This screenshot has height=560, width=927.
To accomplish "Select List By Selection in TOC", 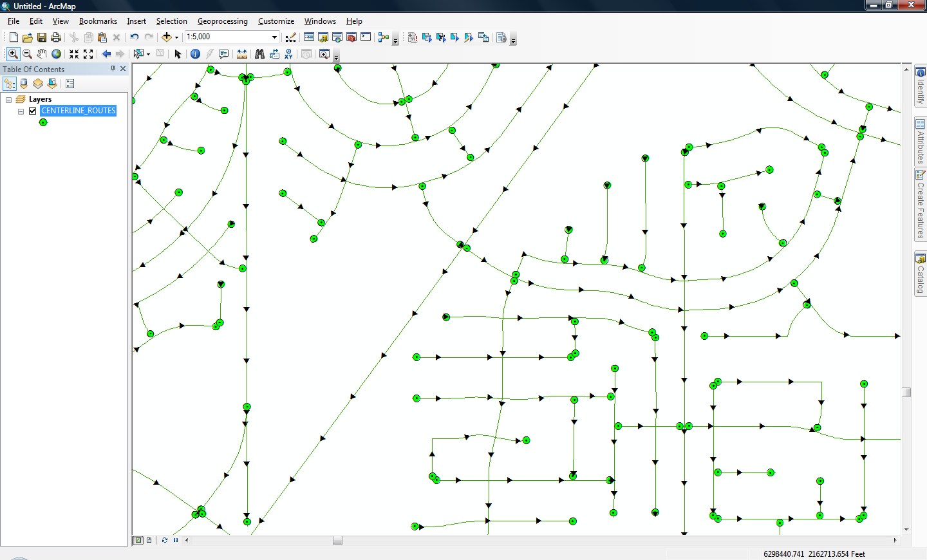I will pos(52,84).
